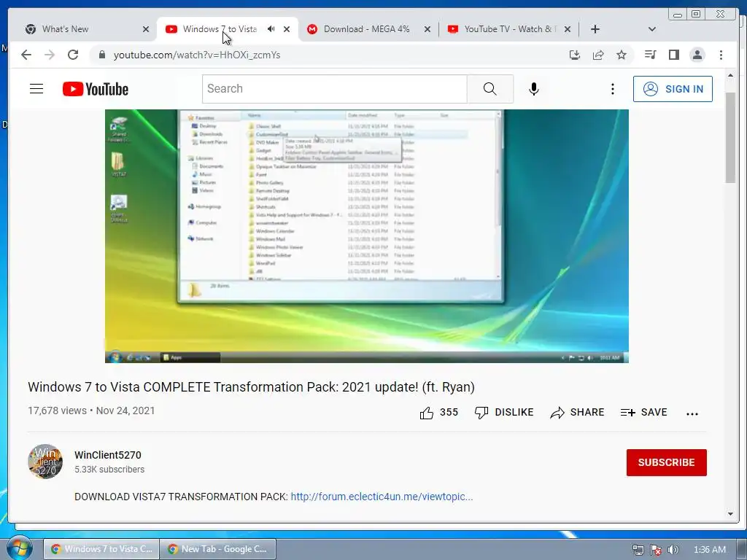This screenshot has height=560, width=747.
Task: Click the 5.33K subscribers text
Action: point(109,469)
